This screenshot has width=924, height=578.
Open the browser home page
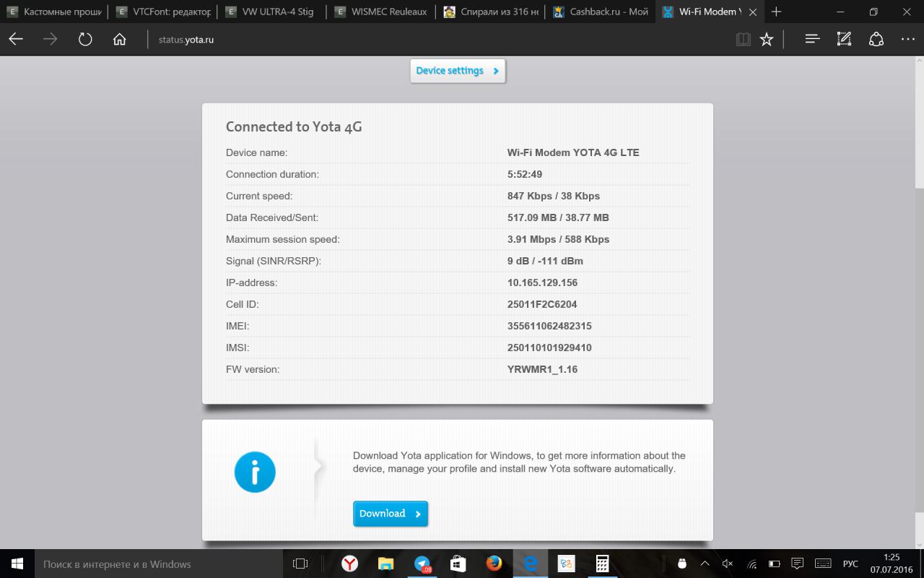[120, 40]
